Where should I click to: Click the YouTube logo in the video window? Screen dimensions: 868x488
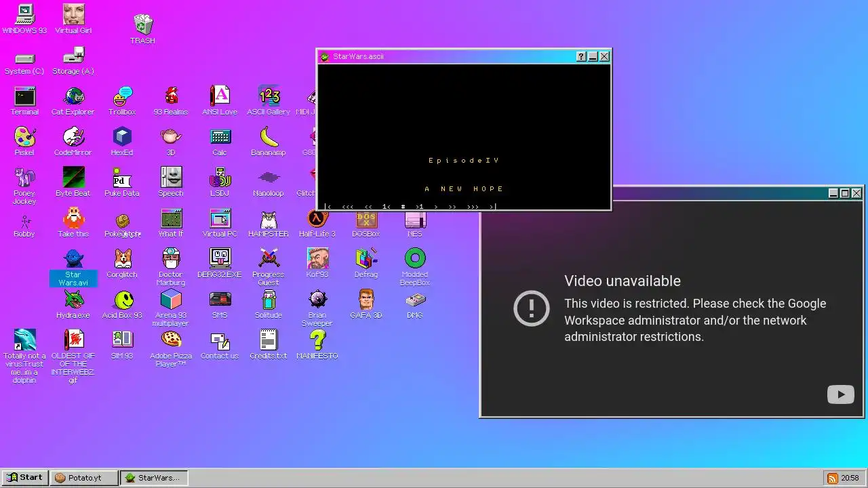pyautogui.click(x=841, y=394)
